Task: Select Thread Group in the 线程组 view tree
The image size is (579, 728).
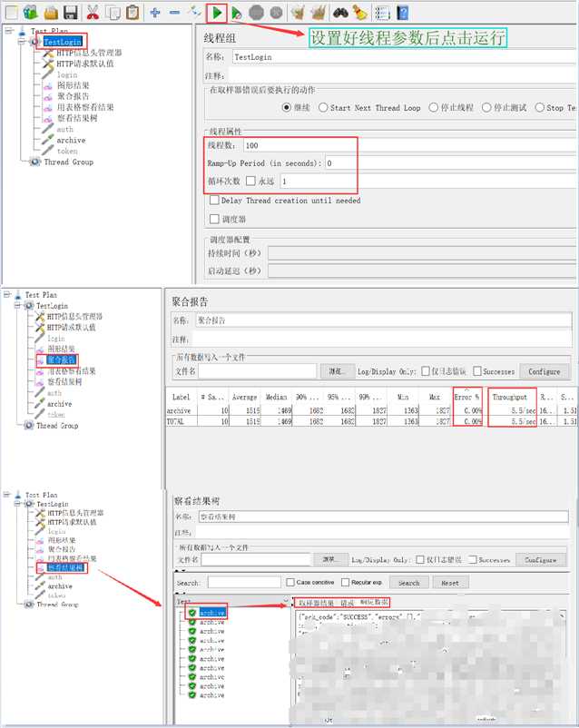Action: click(69, 162)
